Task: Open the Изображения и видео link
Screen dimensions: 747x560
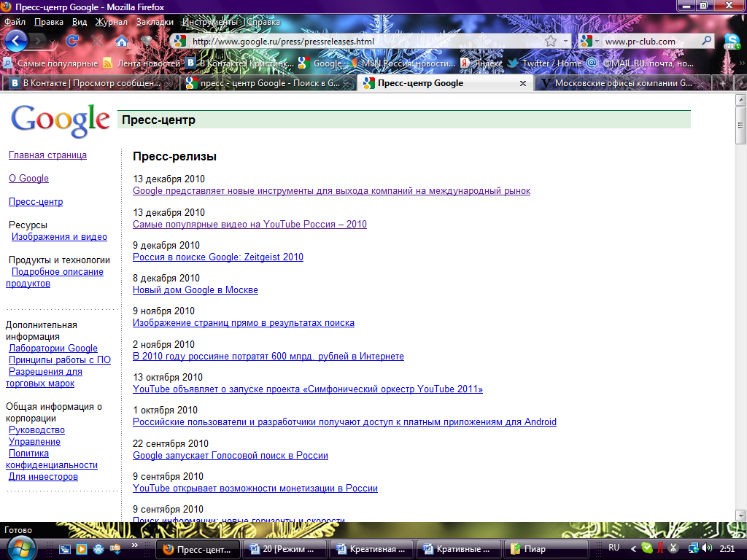Action: tap(59, 237)
